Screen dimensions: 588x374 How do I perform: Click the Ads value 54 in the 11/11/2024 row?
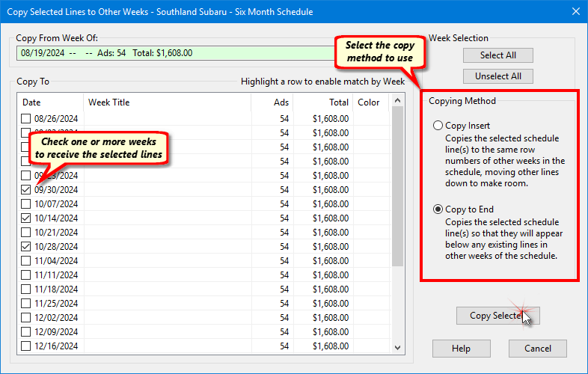pos(284,275)
